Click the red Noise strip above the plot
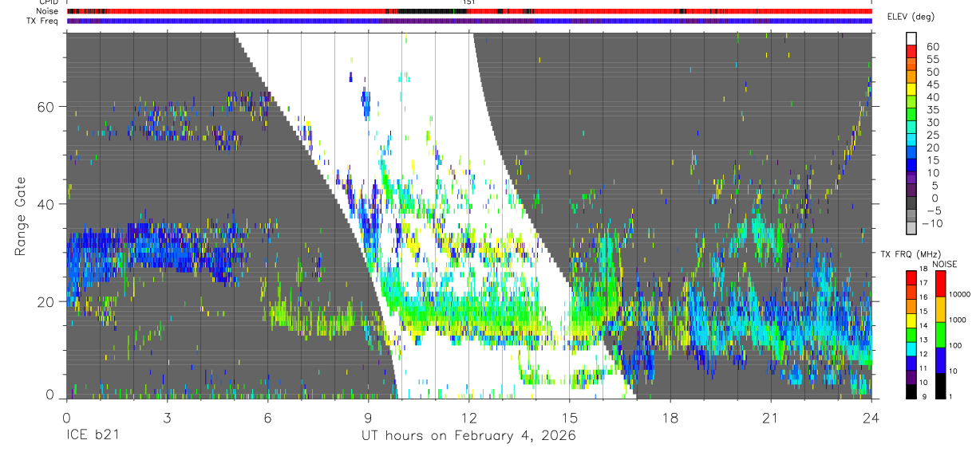 click(x=468, y=11)
